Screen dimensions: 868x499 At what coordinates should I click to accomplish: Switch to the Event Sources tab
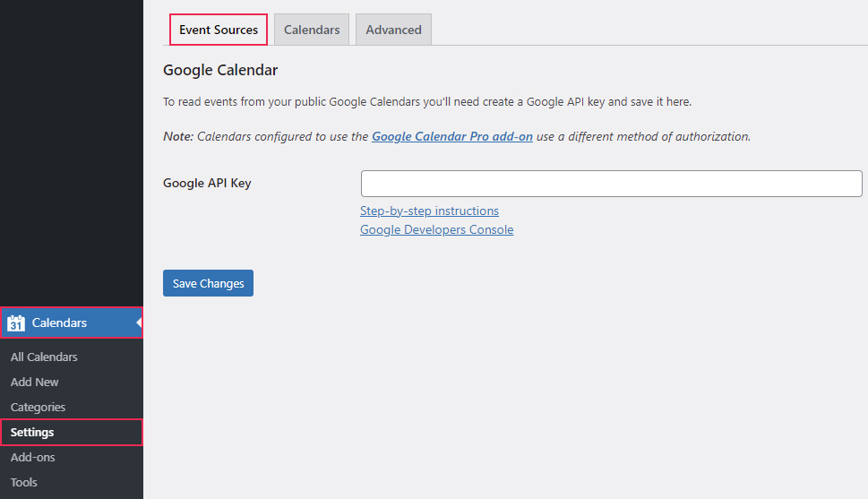(x=219, y=30)
